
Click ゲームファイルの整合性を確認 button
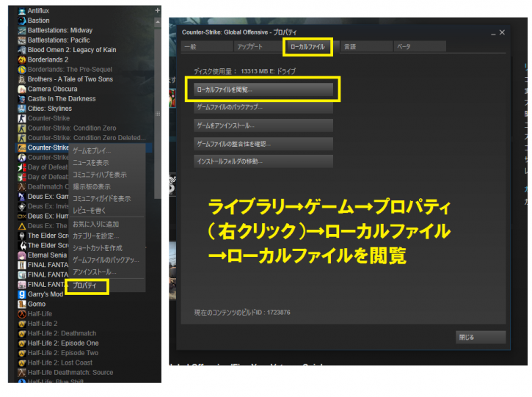tap(263, 144)
